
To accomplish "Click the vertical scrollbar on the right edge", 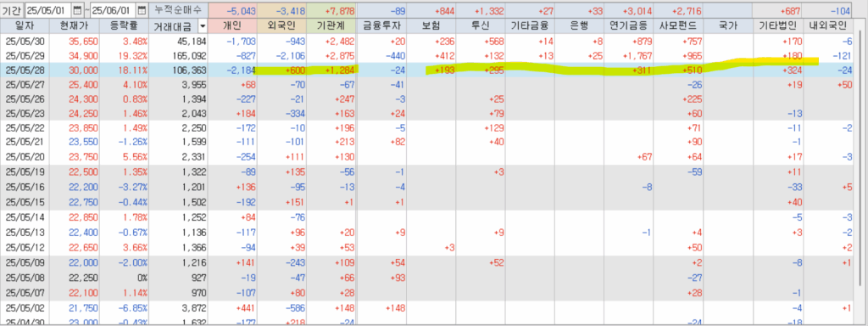I will (860, 177).
